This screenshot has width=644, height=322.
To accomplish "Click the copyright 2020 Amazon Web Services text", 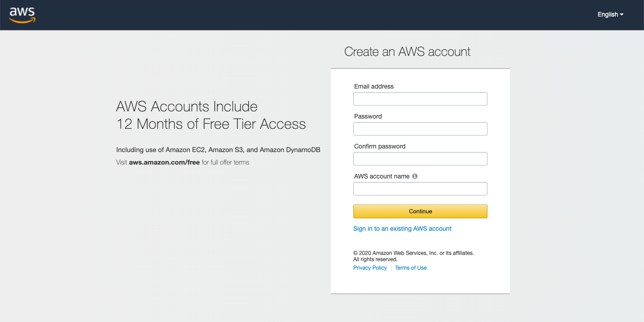I will pyautogui.click(x=414, y=256).
